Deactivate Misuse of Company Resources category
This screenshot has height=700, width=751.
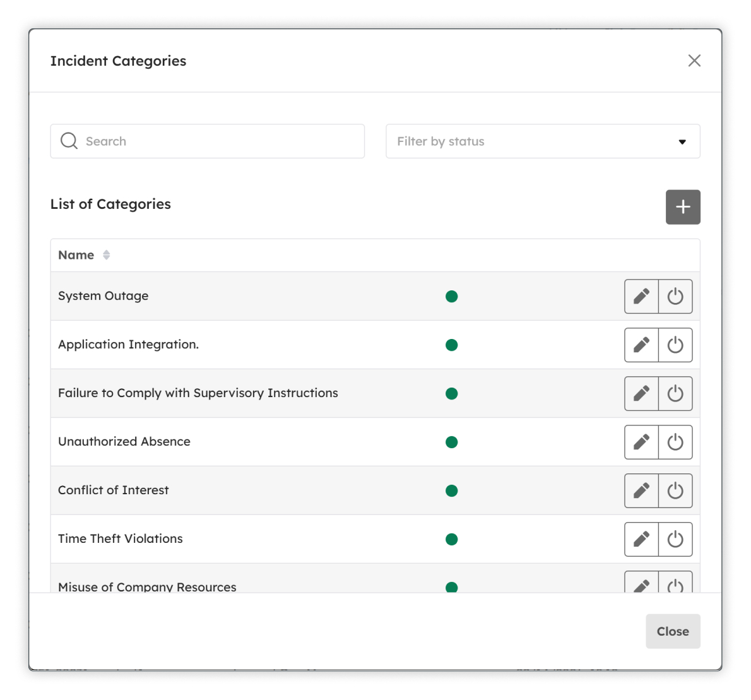(675, 582)
